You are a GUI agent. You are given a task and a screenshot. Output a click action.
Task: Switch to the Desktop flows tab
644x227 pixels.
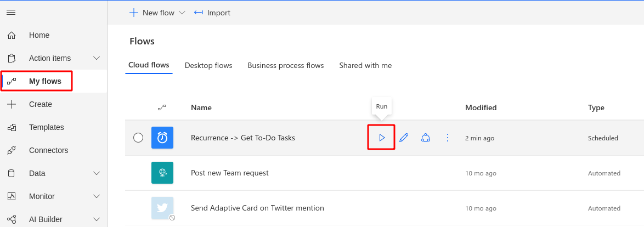click(x=208, y=65)
